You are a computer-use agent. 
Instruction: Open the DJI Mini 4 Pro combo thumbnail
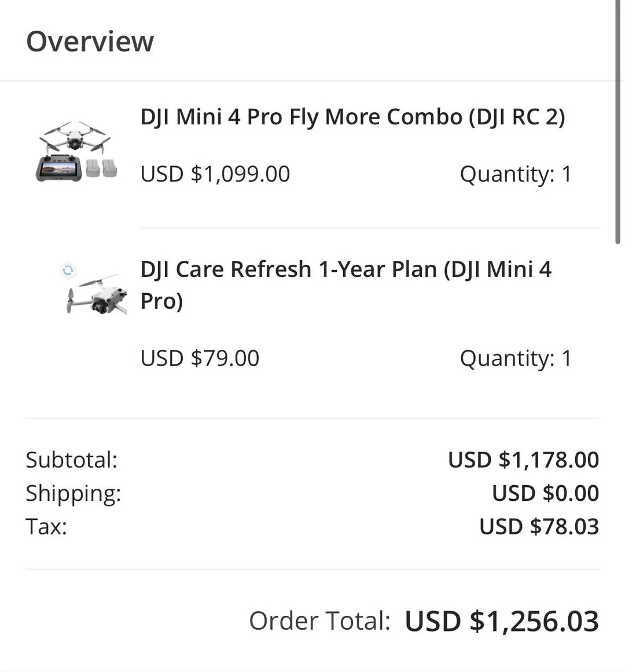pos(76,151)
